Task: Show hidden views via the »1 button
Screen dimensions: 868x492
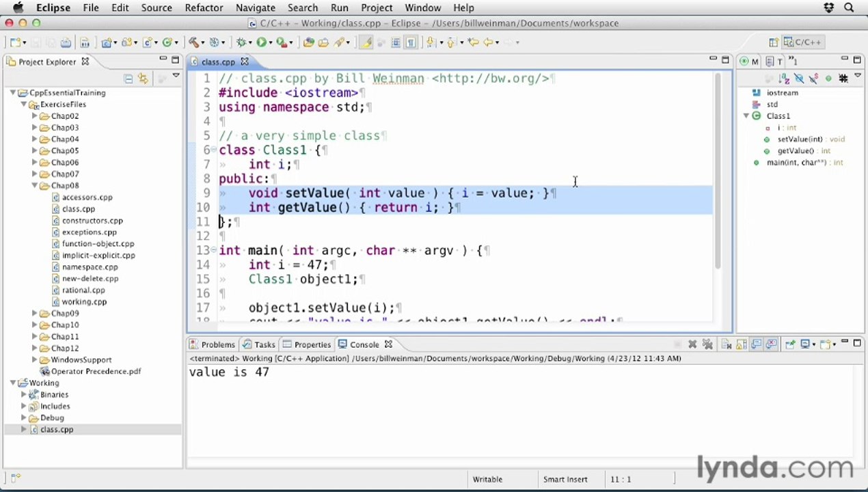Action: pyautogui.click(x=793, y=61)
